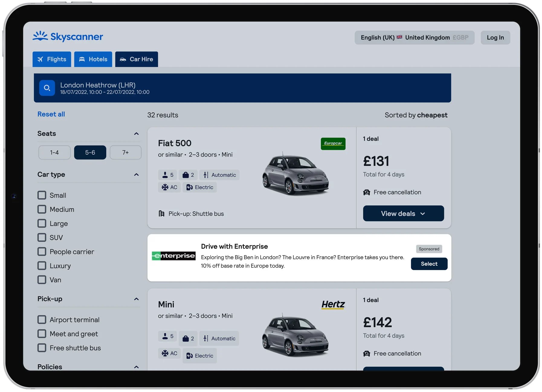
Task: Switch to the Flights tab
Action: pos(52,59)
